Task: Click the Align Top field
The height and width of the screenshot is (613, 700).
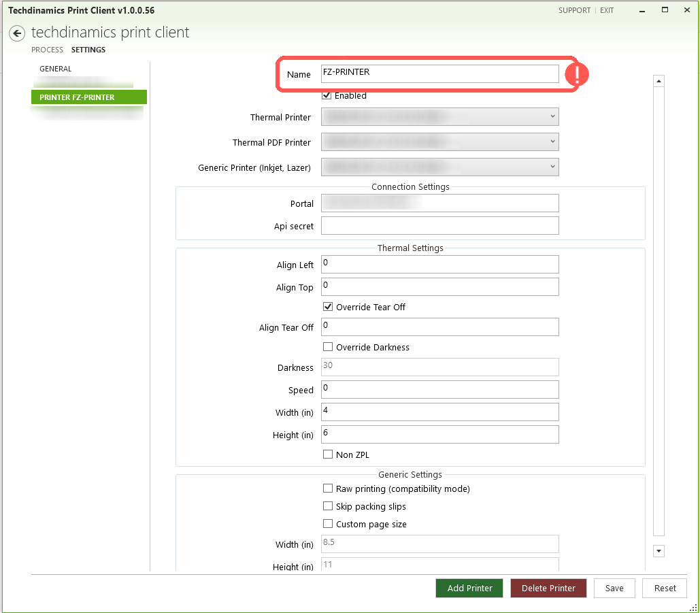Action: click(x=439, y=286)
